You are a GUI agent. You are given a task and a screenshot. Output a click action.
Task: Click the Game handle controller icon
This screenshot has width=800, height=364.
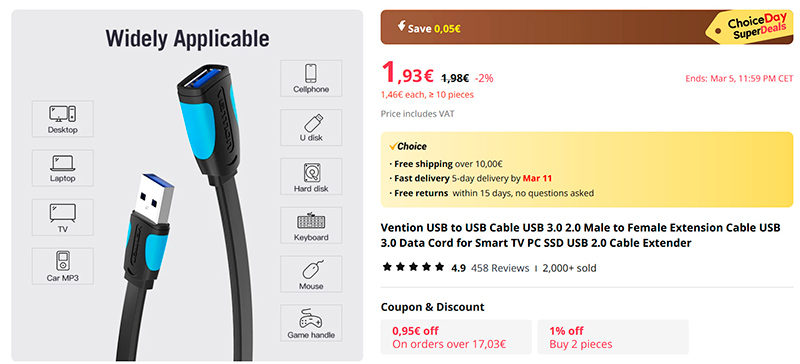311,319
